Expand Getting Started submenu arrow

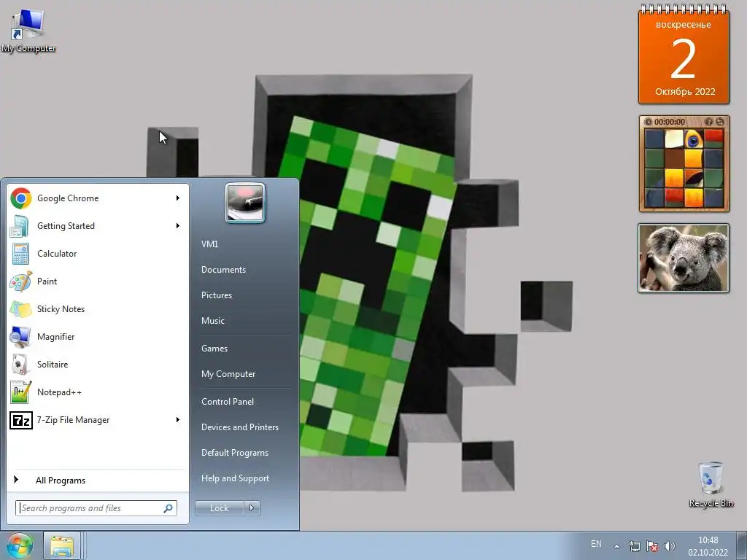(x=178, y=226)
